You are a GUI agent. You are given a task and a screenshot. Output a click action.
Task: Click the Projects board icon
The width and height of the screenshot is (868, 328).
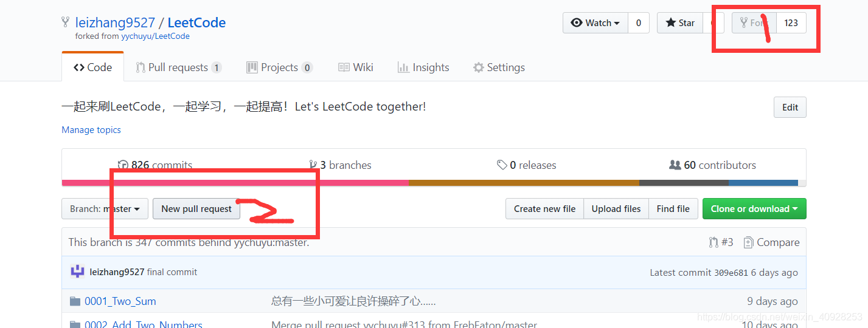[252, 67]
